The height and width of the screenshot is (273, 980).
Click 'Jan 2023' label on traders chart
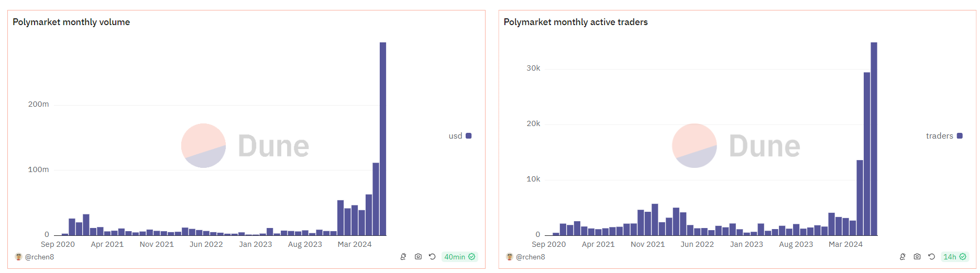[x=746, y=244]
